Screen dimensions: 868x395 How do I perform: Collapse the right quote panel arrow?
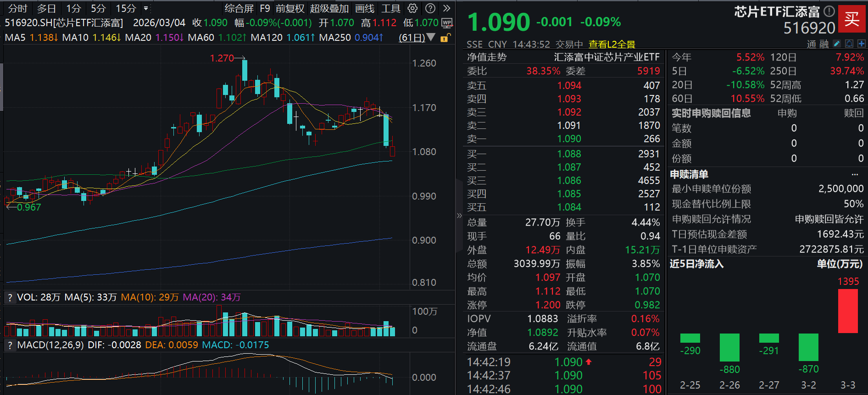(459, 216)
